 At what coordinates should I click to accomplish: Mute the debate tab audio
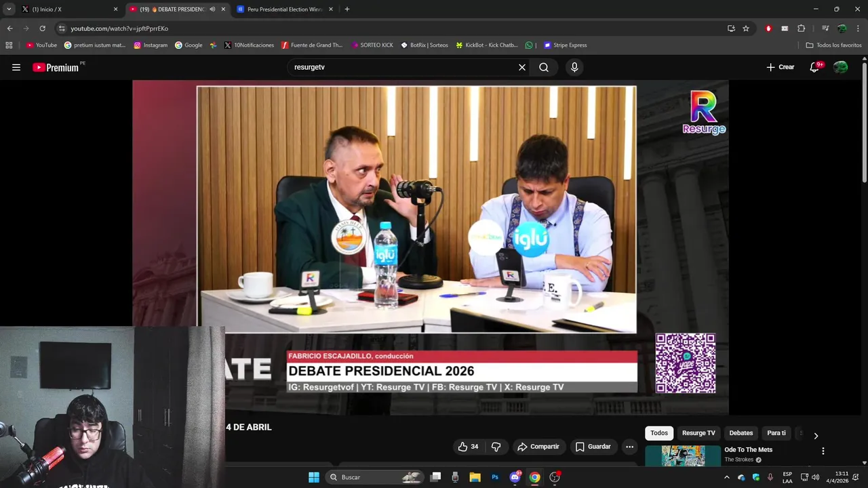pos(212,9)
